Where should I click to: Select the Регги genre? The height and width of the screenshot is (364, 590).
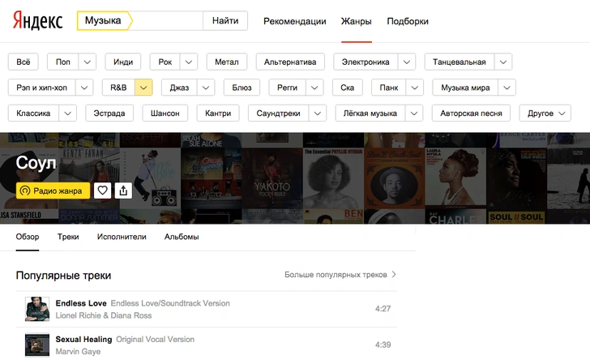click(x=288, y=88)
